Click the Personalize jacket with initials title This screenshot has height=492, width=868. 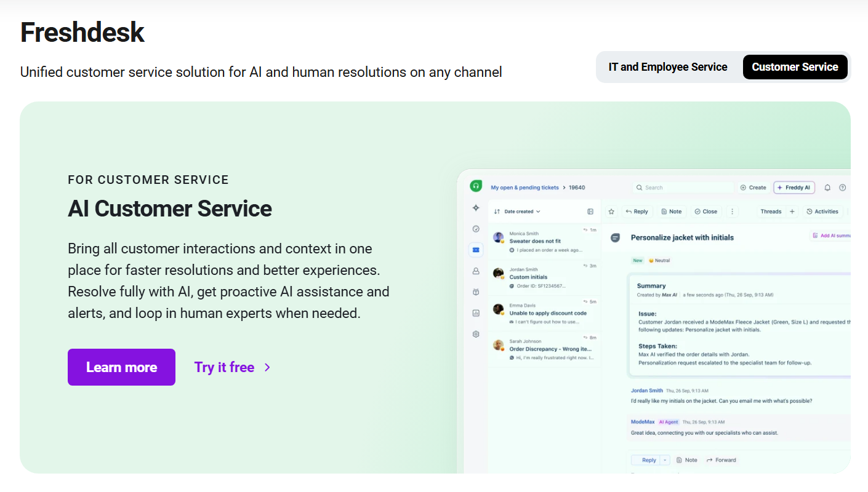[x=682, y=237]
